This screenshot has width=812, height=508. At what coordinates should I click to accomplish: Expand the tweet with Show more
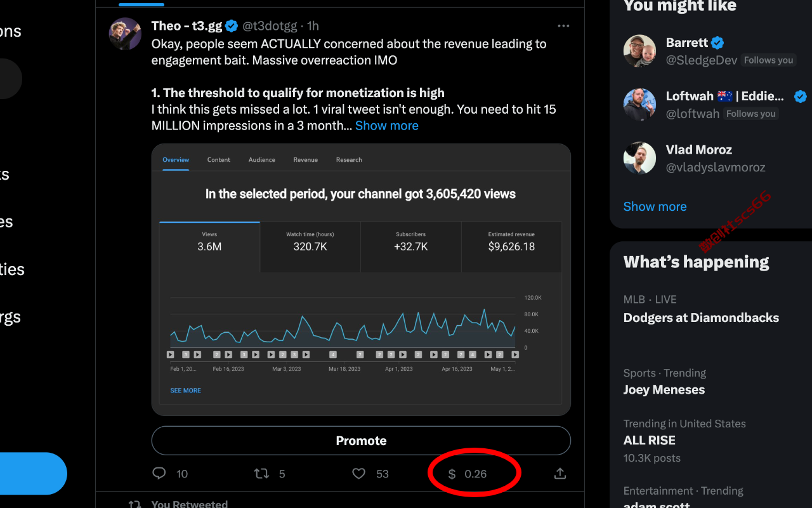[x=386, y=126]
